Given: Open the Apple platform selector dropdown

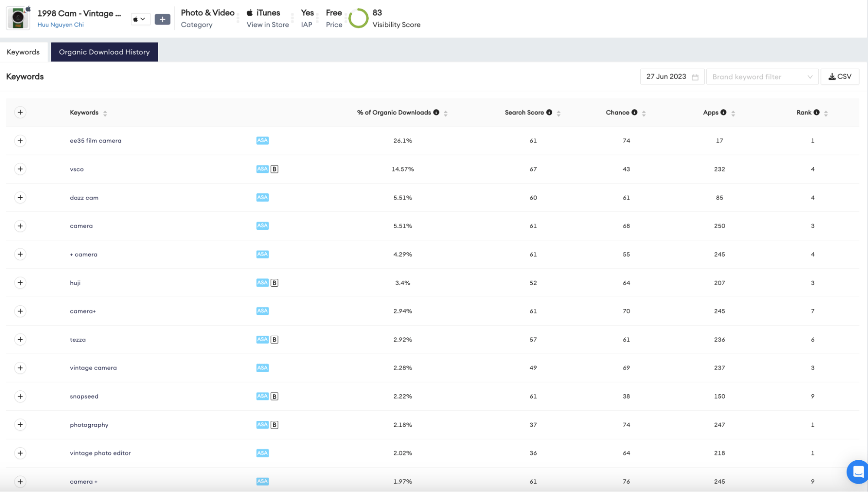Looking at the screenshot, I should click(140, 19).
